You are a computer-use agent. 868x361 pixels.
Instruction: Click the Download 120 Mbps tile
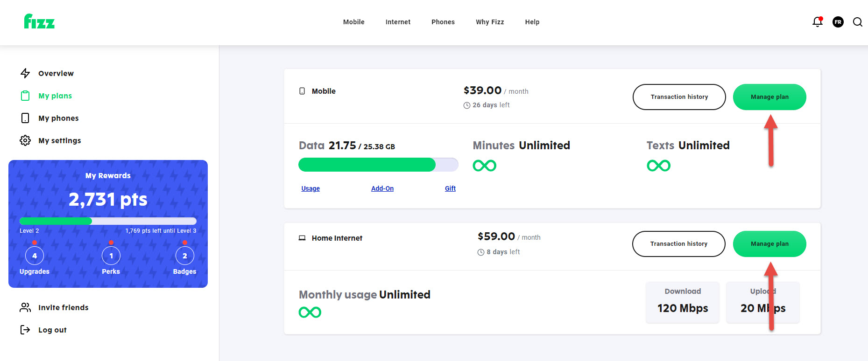tap(683, 302)
